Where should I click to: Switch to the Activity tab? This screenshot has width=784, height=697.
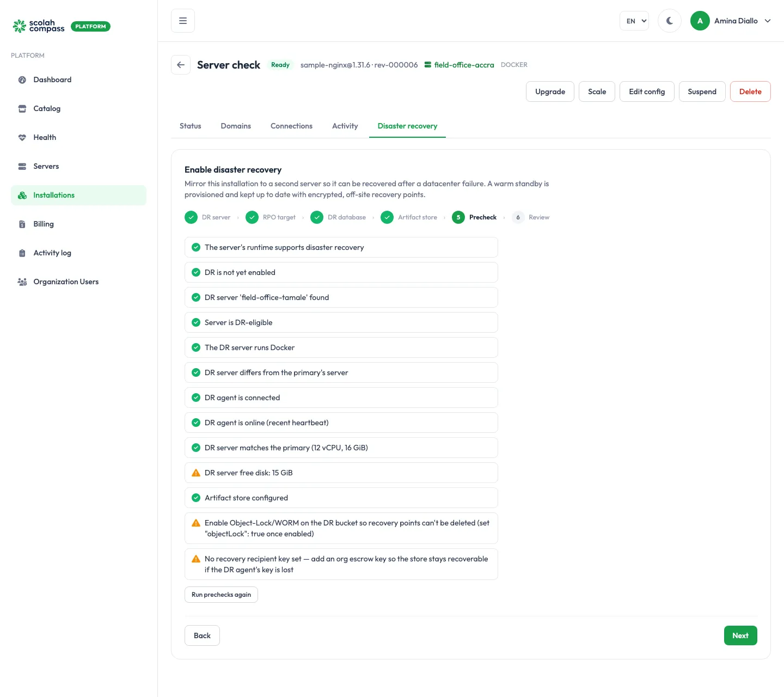[x=345, y=126]
